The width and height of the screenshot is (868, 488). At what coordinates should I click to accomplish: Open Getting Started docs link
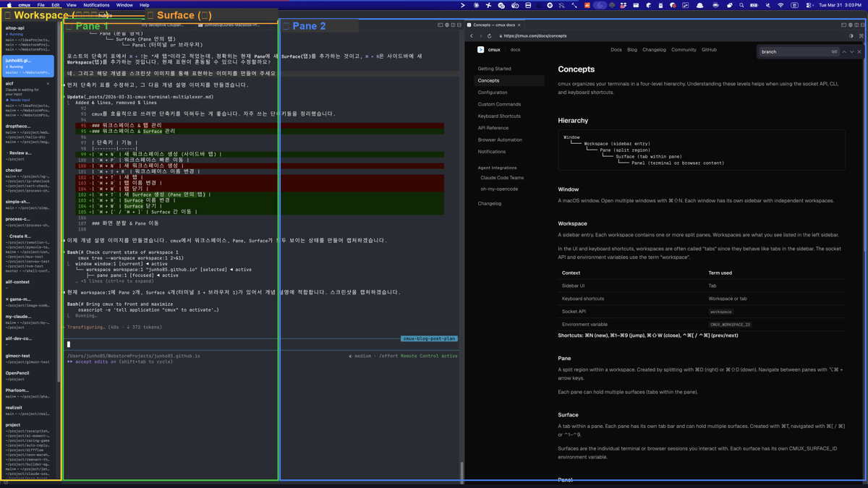pos(494,69)
